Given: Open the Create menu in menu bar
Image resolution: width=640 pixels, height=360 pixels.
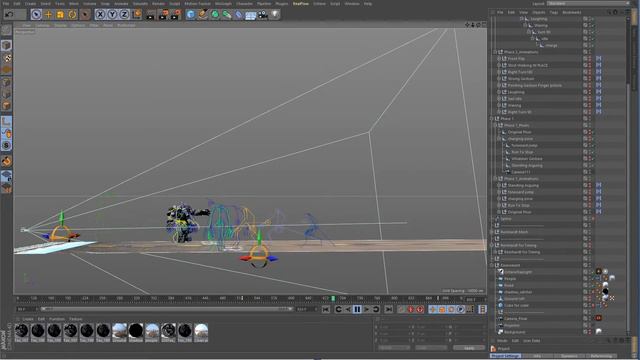Looking at the screenshot, I should (x=30, y=4).
